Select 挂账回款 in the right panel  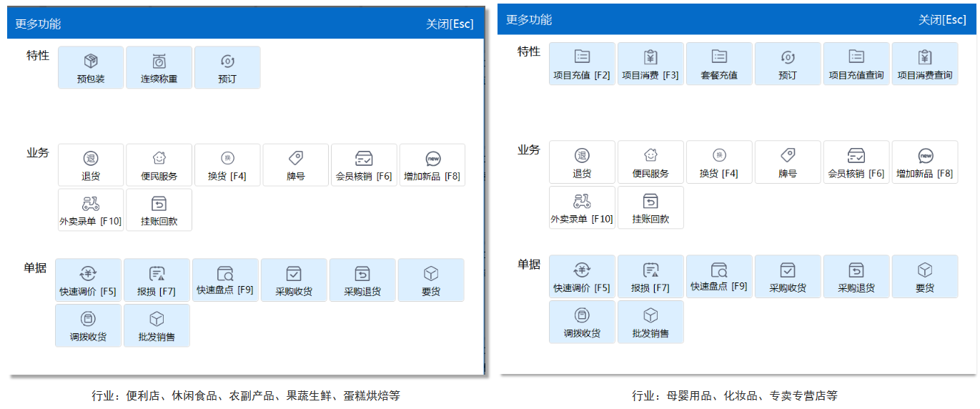(x=650, y=207)
